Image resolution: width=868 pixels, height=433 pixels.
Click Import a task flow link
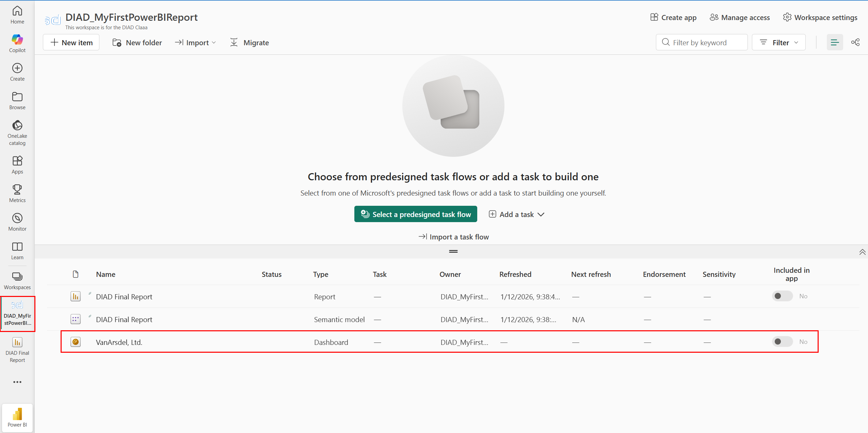(453, 237)
